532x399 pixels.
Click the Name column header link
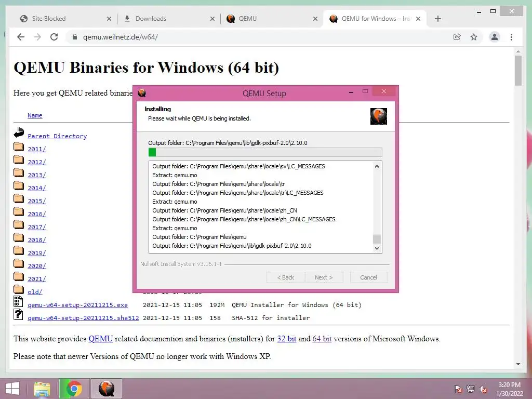tap(35, 115)
